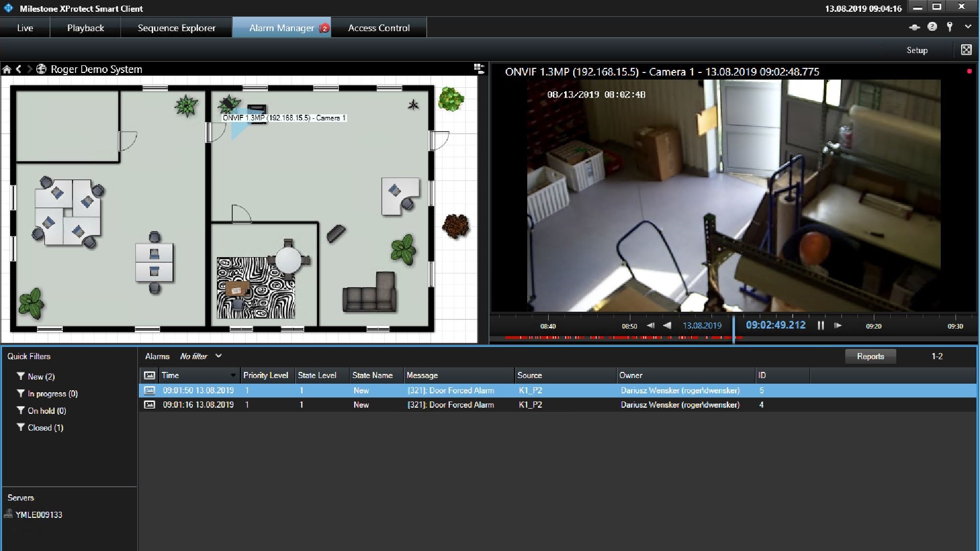Sort by State Name column

pos(376,375)
